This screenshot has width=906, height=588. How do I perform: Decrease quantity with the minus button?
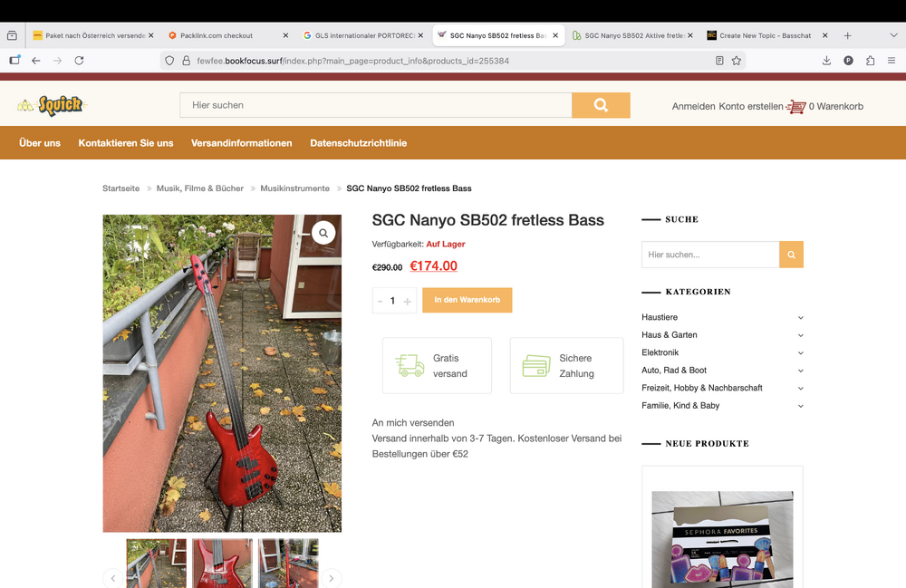(x=380, y=301)
